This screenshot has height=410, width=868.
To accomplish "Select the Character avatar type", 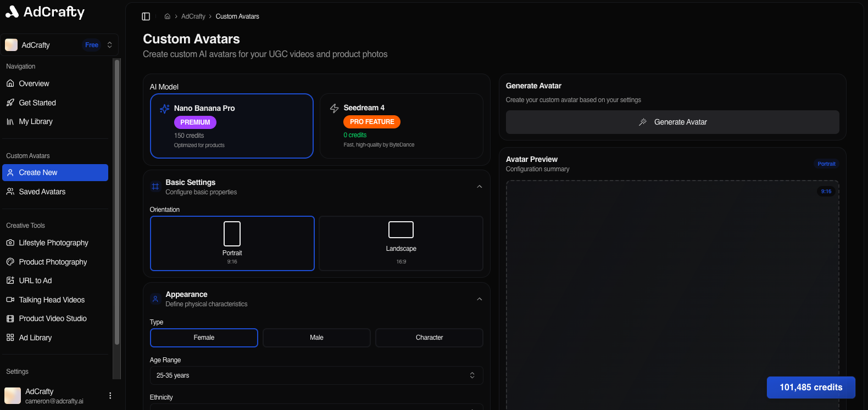I will pyautogui.click(x=429, y=338).
